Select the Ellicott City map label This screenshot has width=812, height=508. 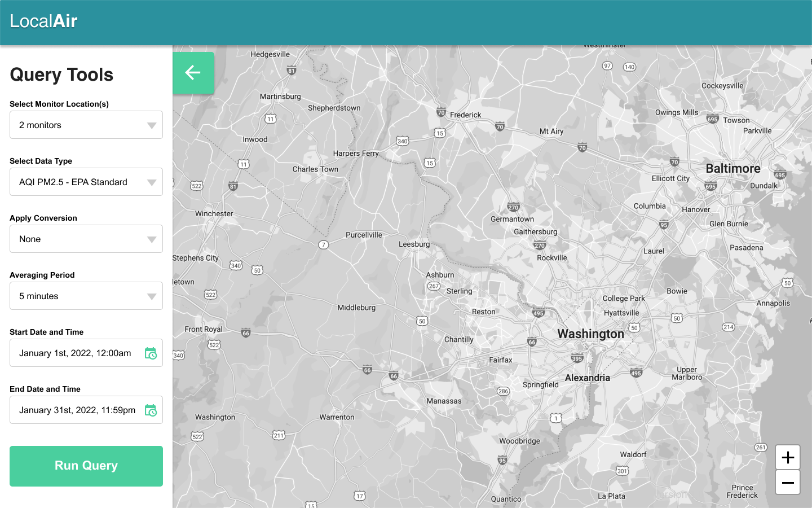tap(670, 179)
